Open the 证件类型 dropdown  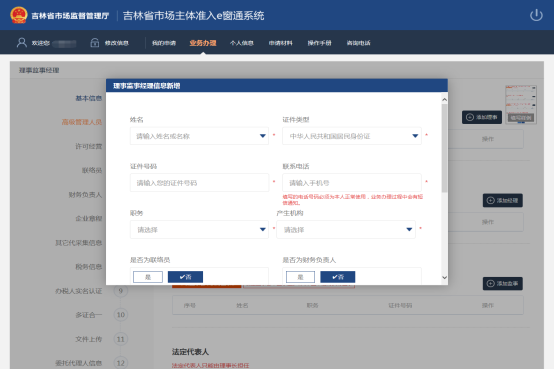click(352, 136)
